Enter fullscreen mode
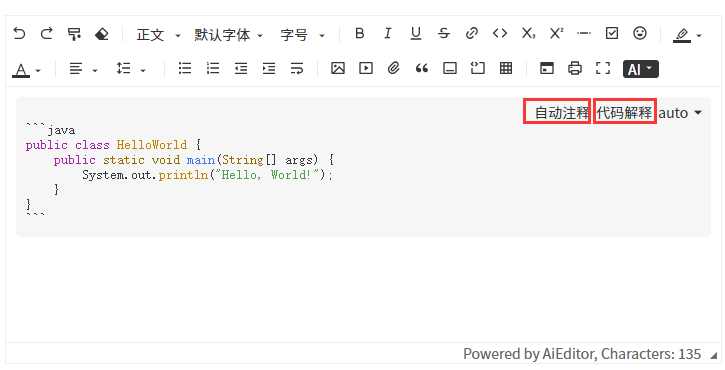725x370 pixels. pyautogui.click(x=603, y=68)
